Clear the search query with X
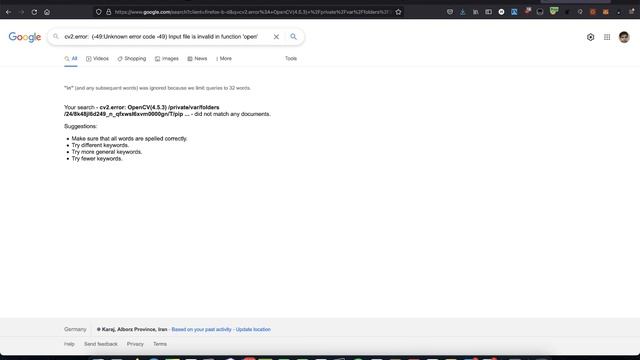 (276, 37)
